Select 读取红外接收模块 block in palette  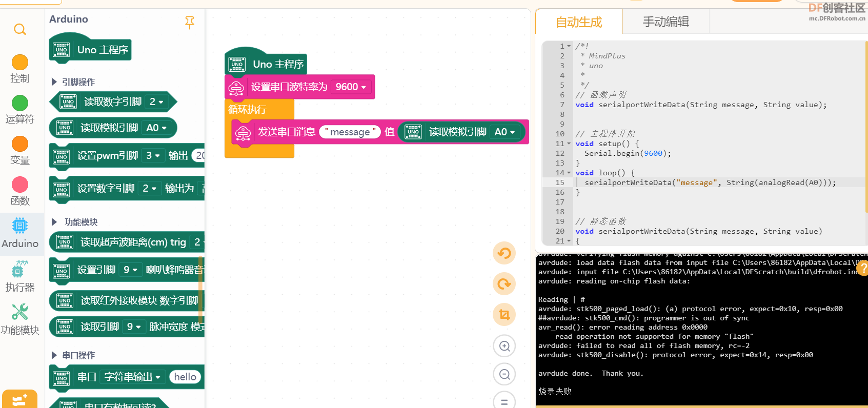point(127,300)
